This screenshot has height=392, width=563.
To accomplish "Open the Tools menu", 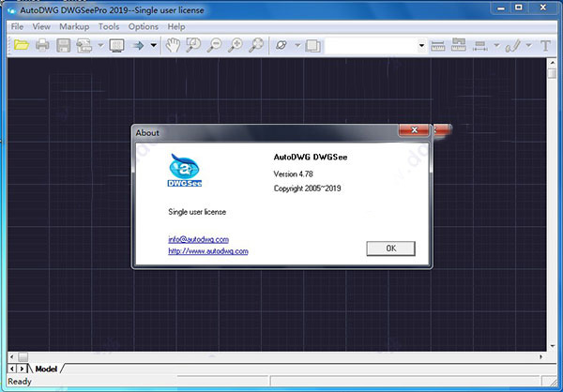I will tap(109, 27).
